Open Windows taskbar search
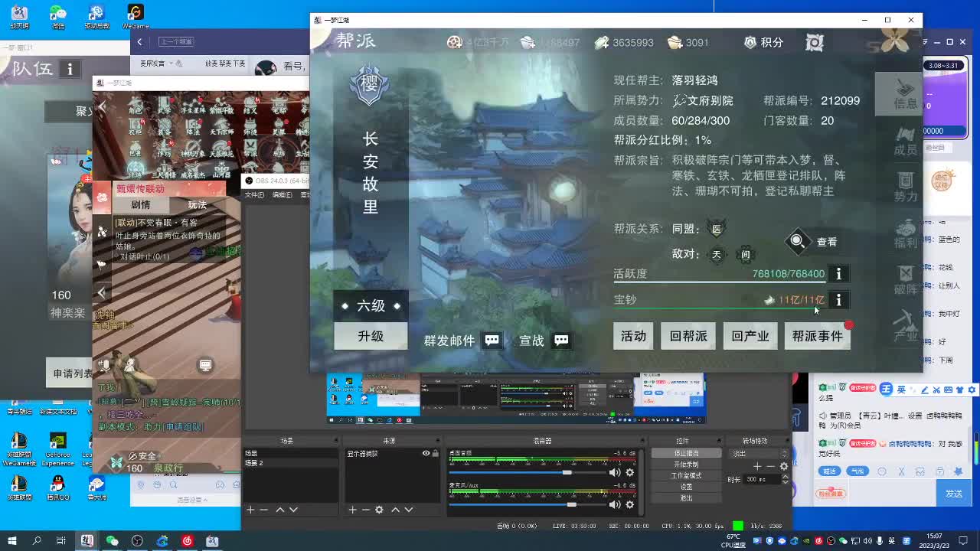The width and height of the screenshot is (980, 551). tap(37, 541)
